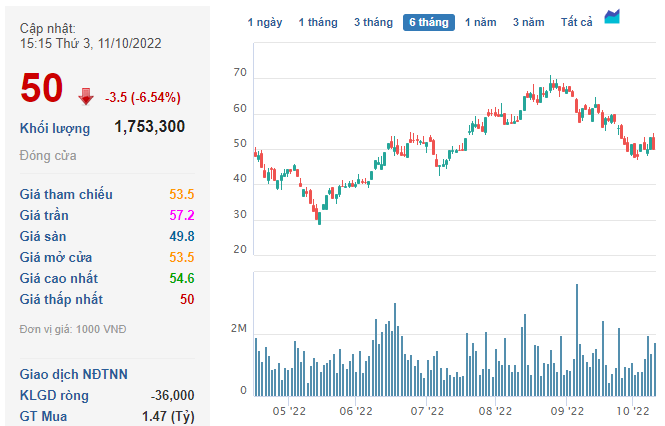Switch to the 1 năm view
The width and height of the screenshot is (665, 426).
click(482, 22)
